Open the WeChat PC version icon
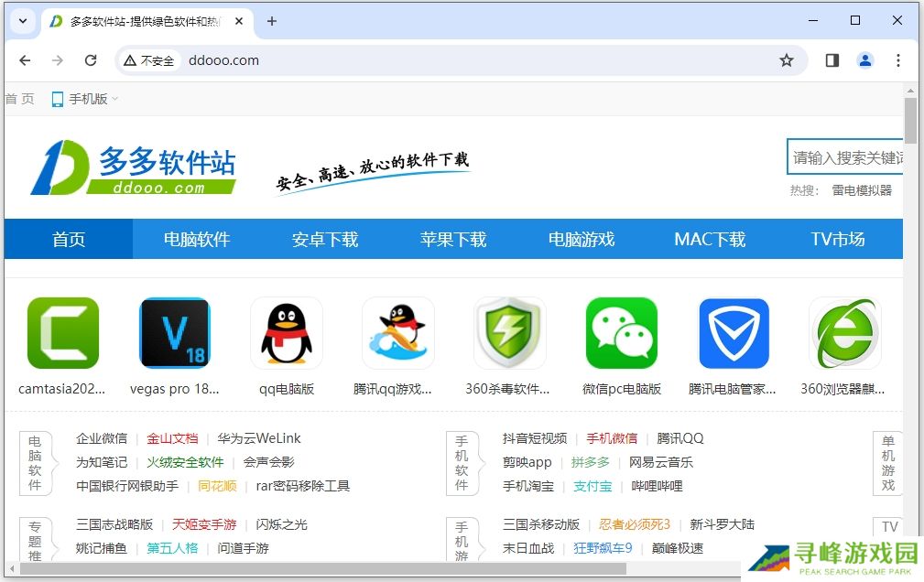The image size is (924, 582). click(622, 333)
